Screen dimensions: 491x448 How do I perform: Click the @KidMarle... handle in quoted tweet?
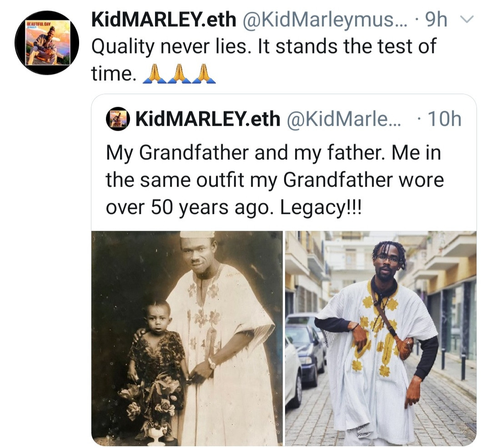344,119
